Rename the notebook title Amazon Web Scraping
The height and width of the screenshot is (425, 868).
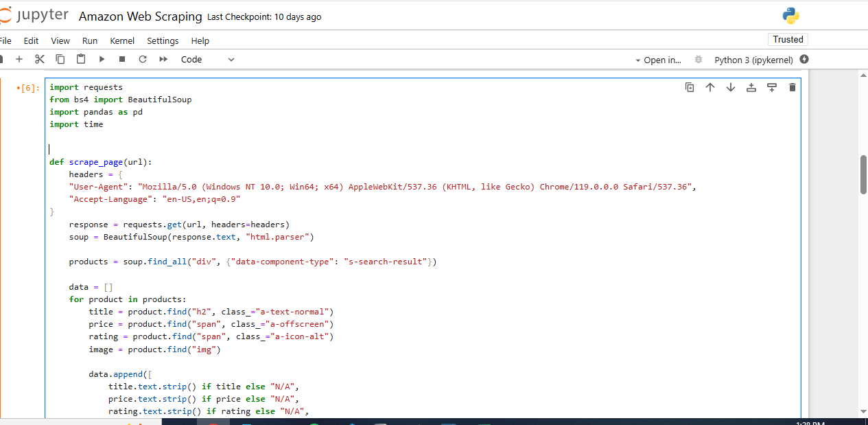(x=141, y=16)
